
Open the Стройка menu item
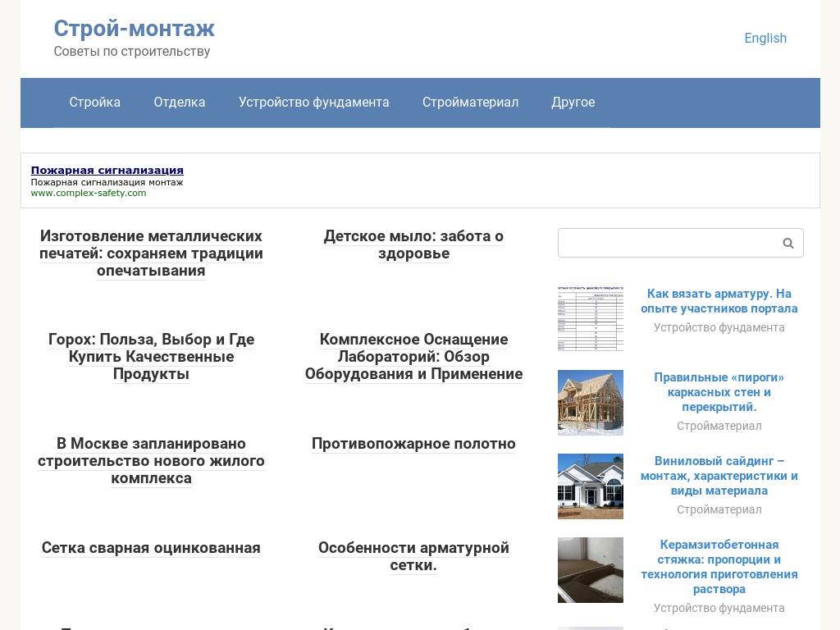[94, 103]
